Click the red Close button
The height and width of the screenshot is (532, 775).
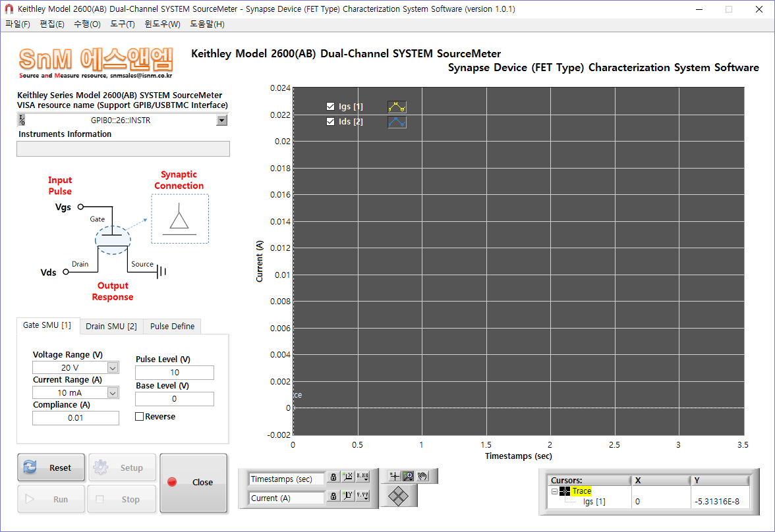tap(194, 483)
